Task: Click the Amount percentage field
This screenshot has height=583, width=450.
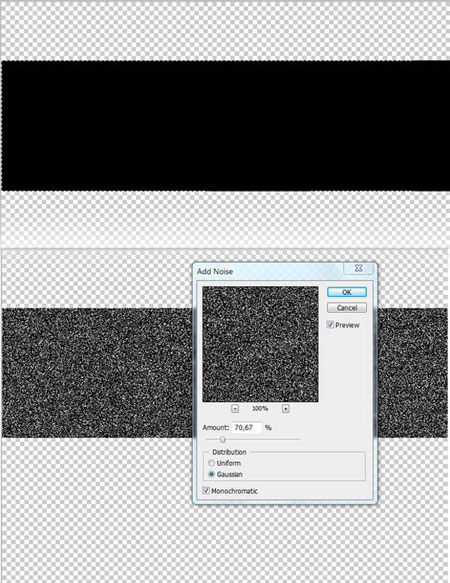Action: (x=247, y=428)
